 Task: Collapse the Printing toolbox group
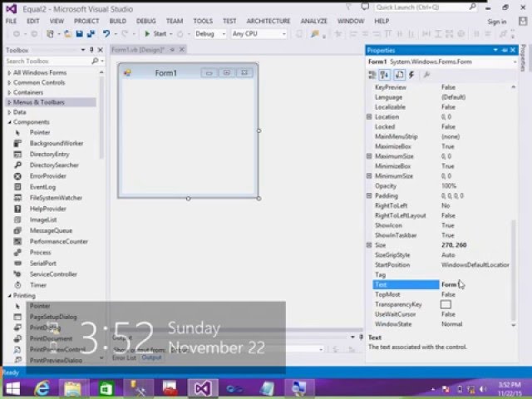click(9, 296)
